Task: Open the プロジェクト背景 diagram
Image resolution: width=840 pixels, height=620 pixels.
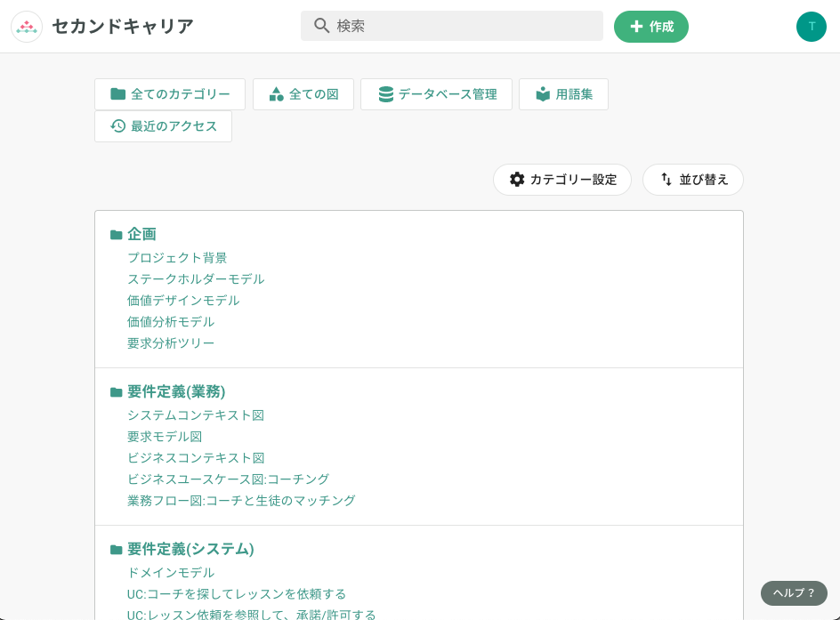Action: tap(177, 257)
